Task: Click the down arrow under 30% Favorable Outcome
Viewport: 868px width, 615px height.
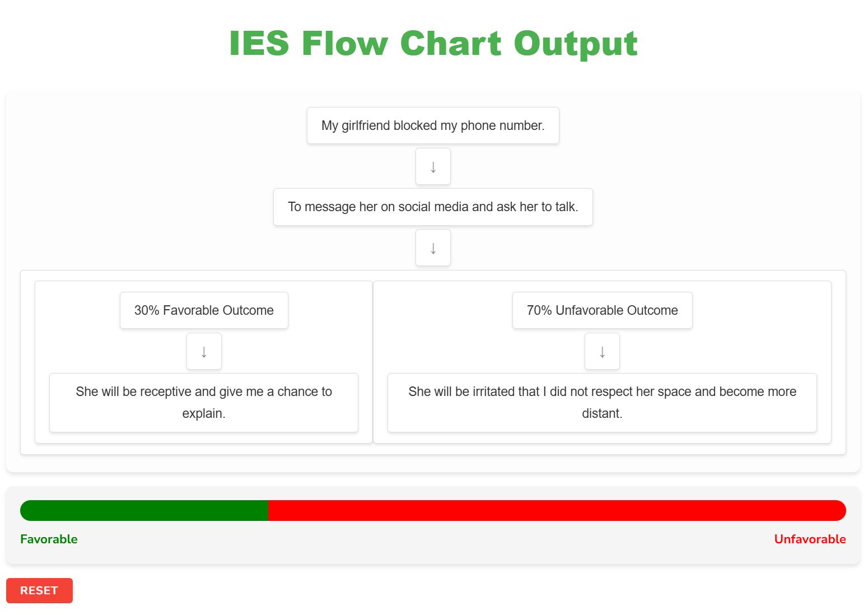Action: pos(204,351)
